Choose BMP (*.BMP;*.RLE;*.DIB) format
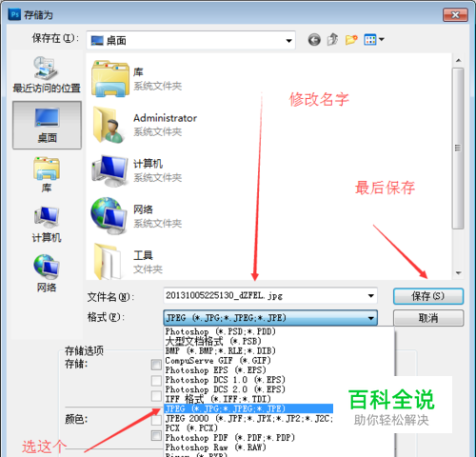Viewport: 476px width, 457px height. pos(221,351)
